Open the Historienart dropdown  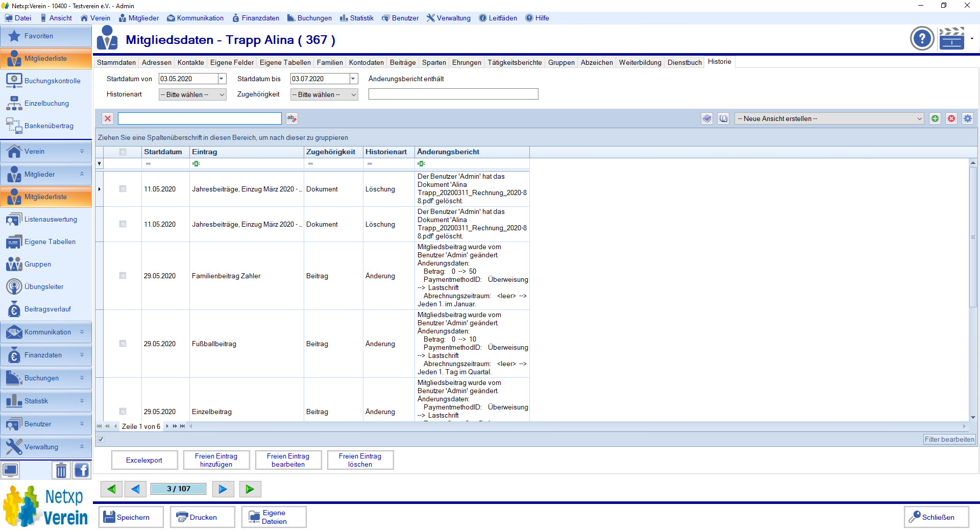click(192, 94)
